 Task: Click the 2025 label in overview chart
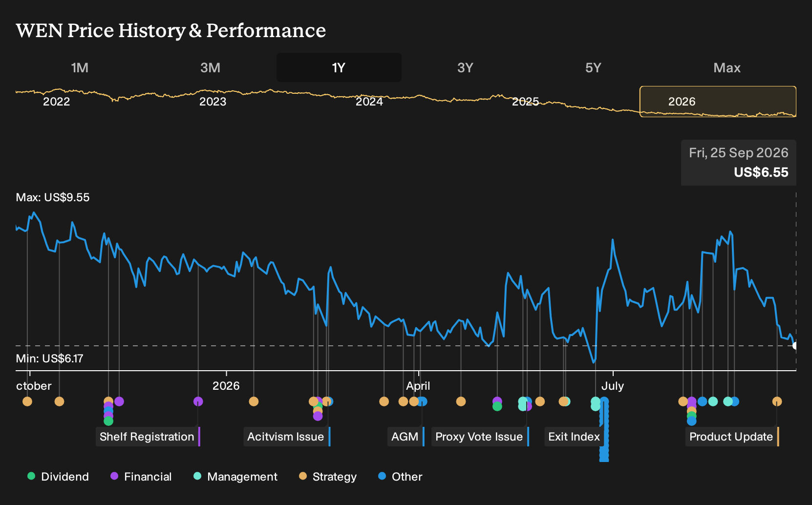click(x=526, y=102)
